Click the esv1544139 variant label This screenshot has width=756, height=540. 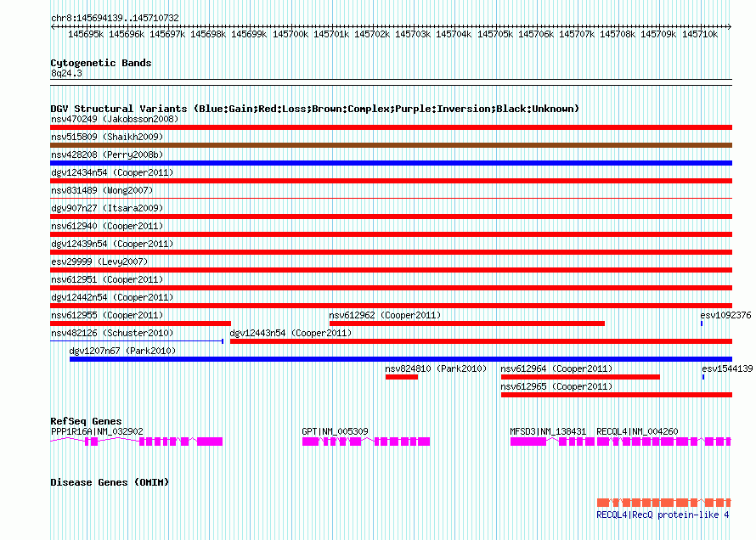click(727, 368)
